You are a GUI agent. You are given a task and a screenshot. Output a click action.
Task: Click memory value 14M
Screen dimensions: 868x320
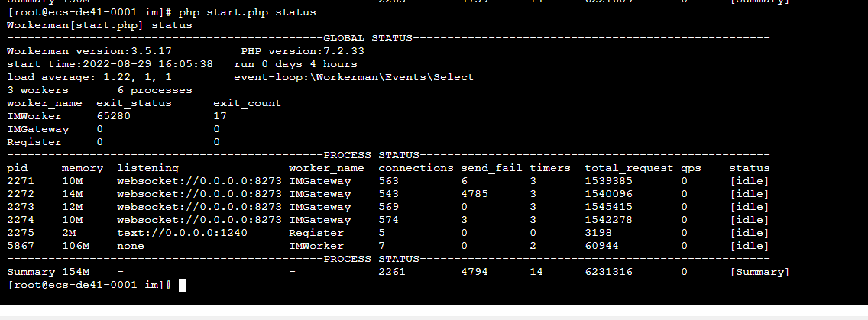73,194
